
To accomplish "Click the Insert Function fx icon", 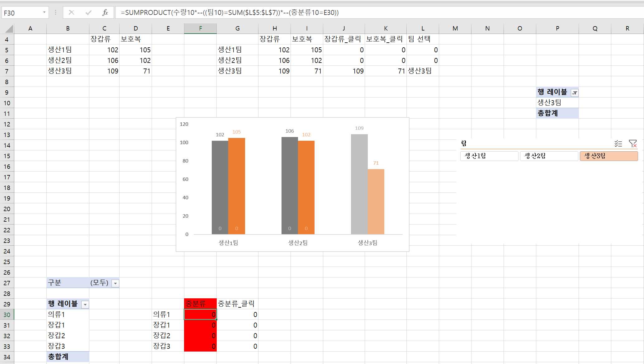I will pyautogui.click(x=105, y=12).
